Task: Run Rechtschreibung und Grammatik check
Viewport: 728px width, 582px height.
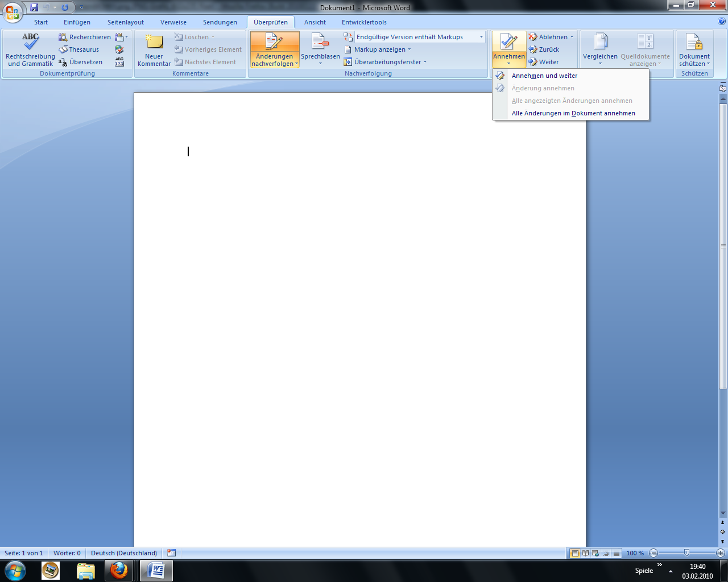Action: tap(30, 49)
